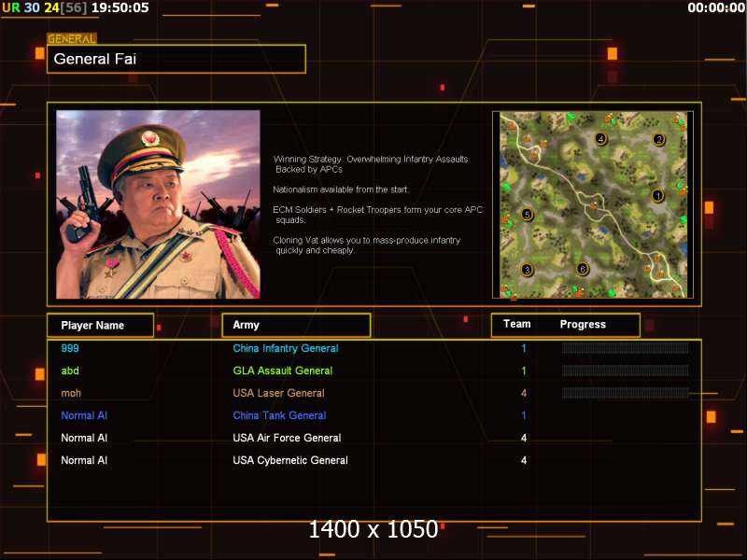Click Nationalism available from the start text

341,189
